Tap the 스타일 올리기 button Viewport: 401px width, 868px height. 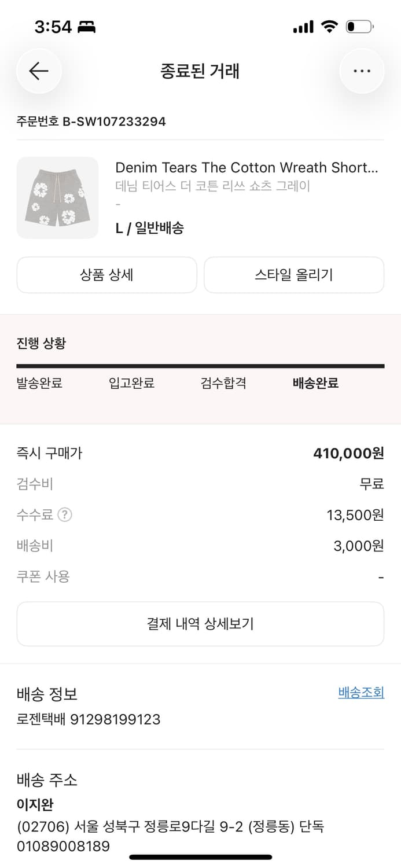pyautogui.click(x=293, y=275)
